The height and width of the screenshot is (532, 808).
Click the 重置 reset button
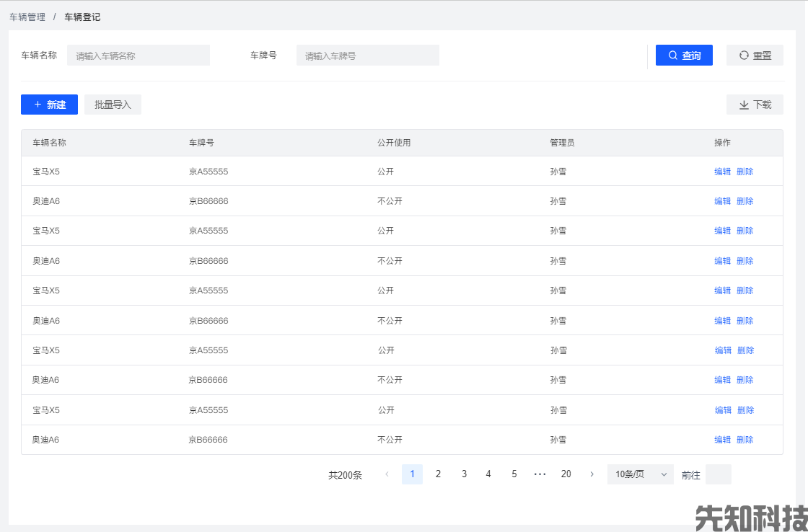[x=755, y=55]
